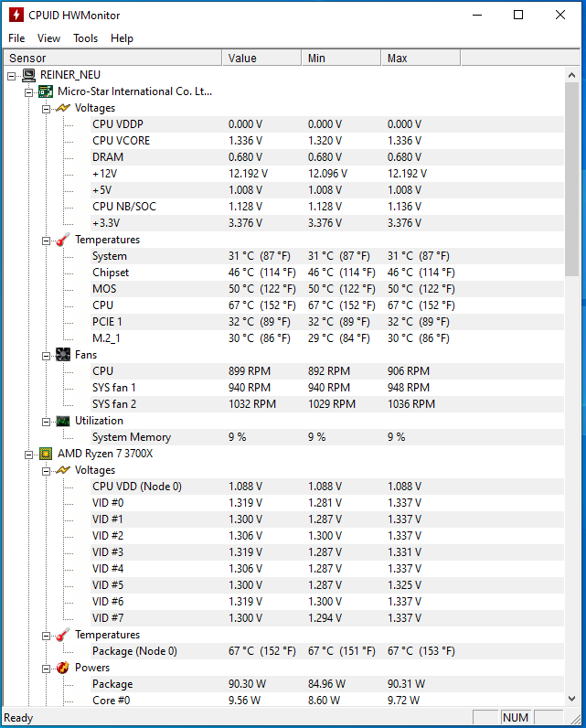Select the +12V row

coord(327,174)
